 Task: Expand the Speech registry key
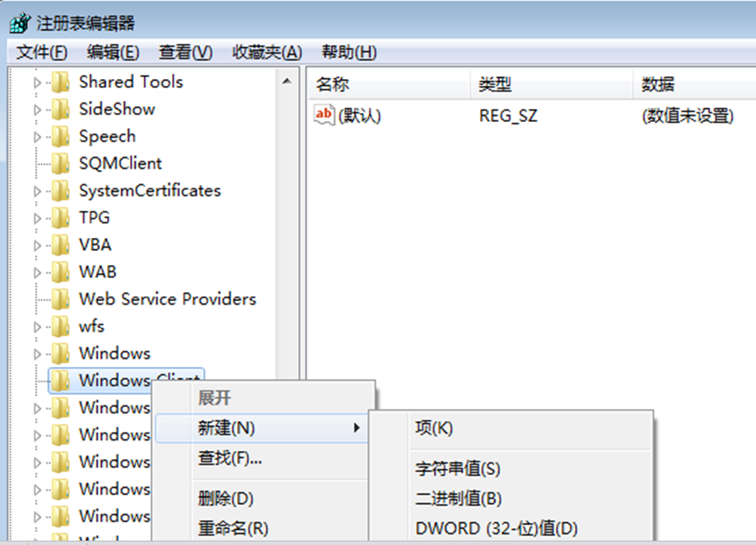coord(37,137)
